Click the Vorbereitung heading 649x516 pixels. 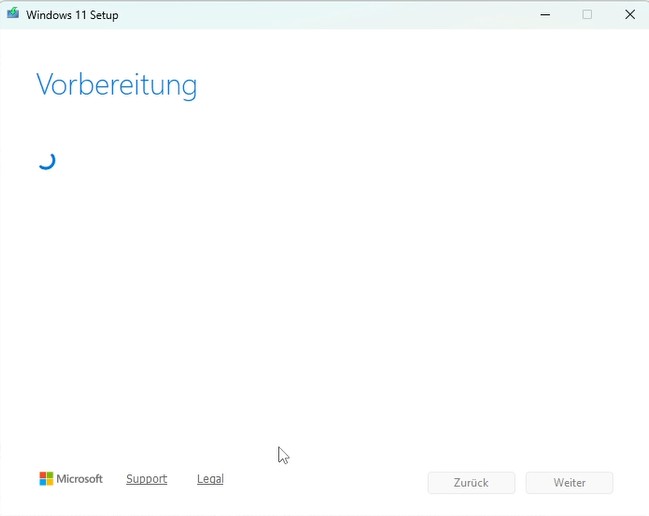tap(117, 85)
